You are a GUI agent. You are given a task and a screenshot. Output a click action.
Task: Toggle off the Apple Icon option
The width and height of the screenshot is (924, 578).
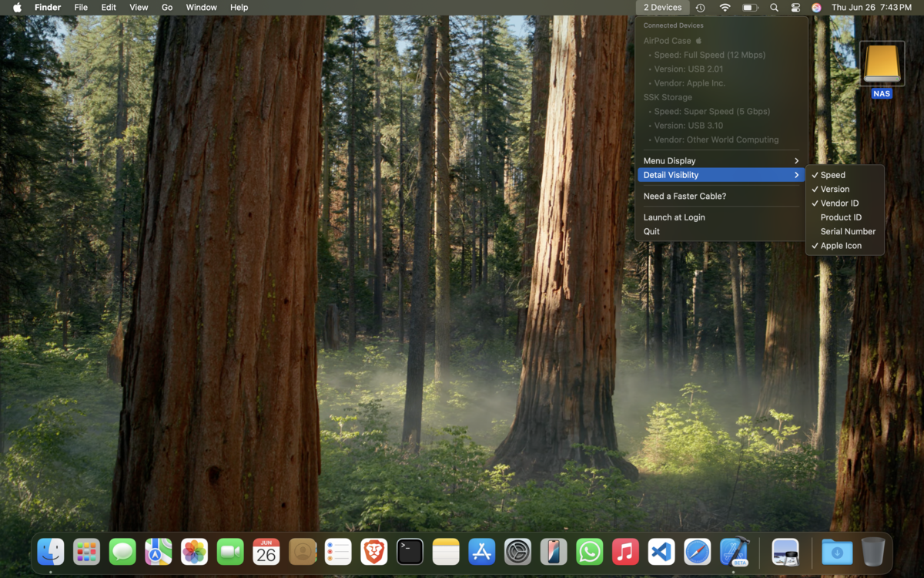[x=841, y=246]
